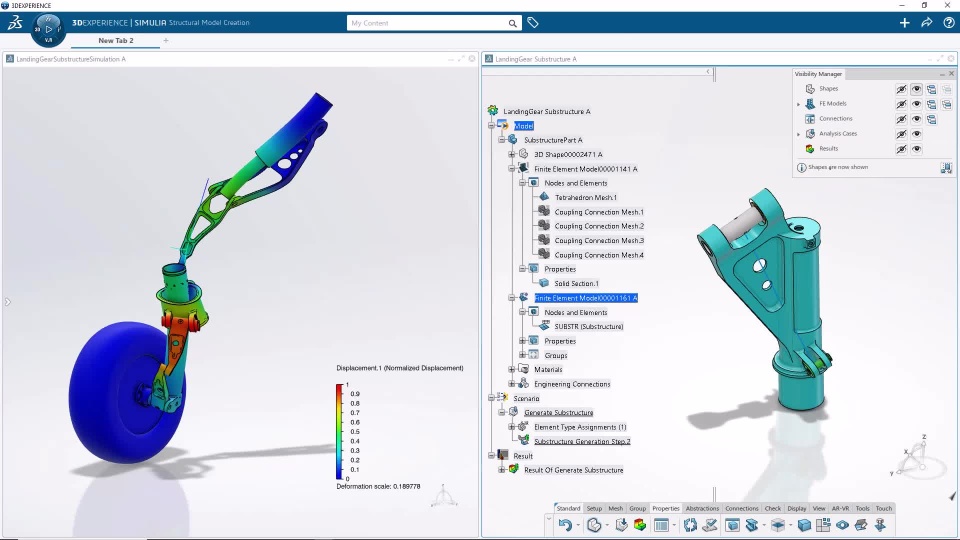Open the Display toolbar tab
960x540 pixels.
(797, 508)
